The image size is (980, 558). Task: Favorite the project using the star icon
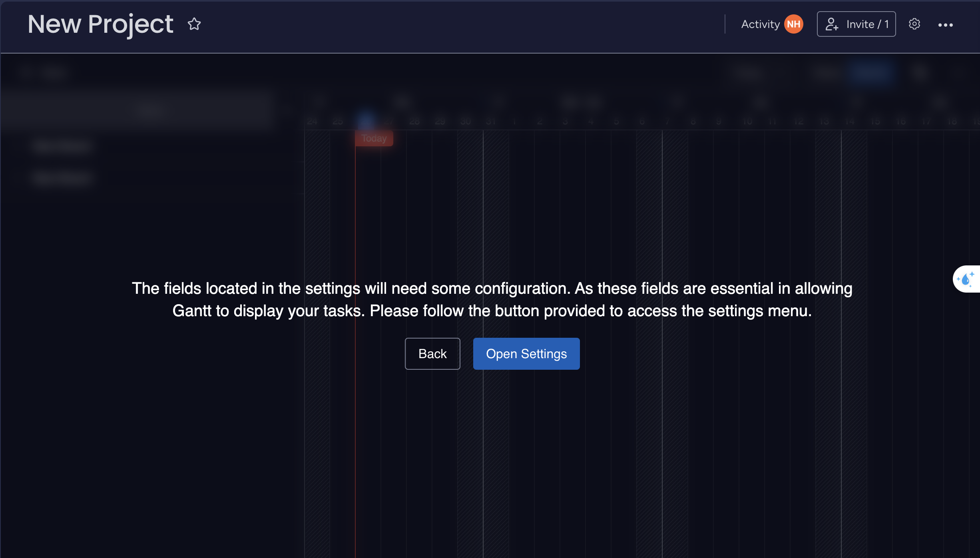pos(194,24)
